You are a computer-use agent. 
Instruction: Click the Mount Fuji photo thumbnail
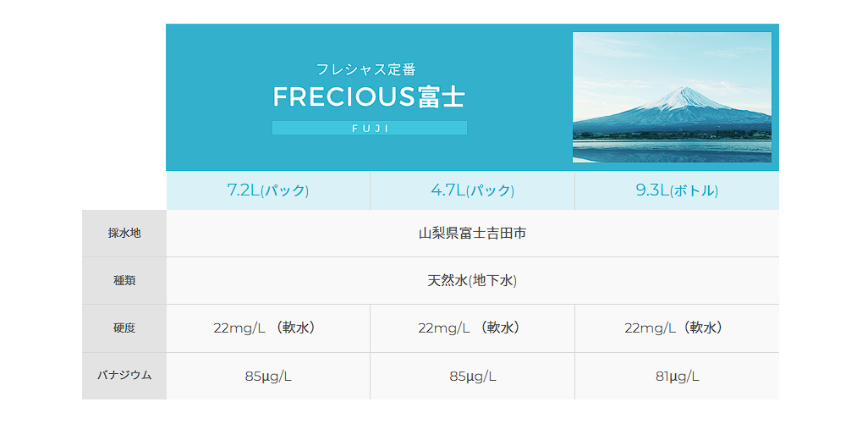click(x=672, y=97)
